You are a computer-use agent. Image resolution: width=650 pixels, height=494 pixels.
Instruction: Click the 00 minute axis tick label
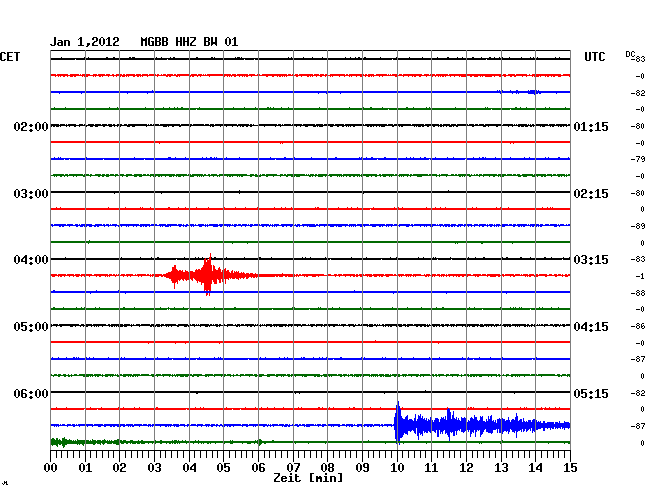(x=51, y=468)
